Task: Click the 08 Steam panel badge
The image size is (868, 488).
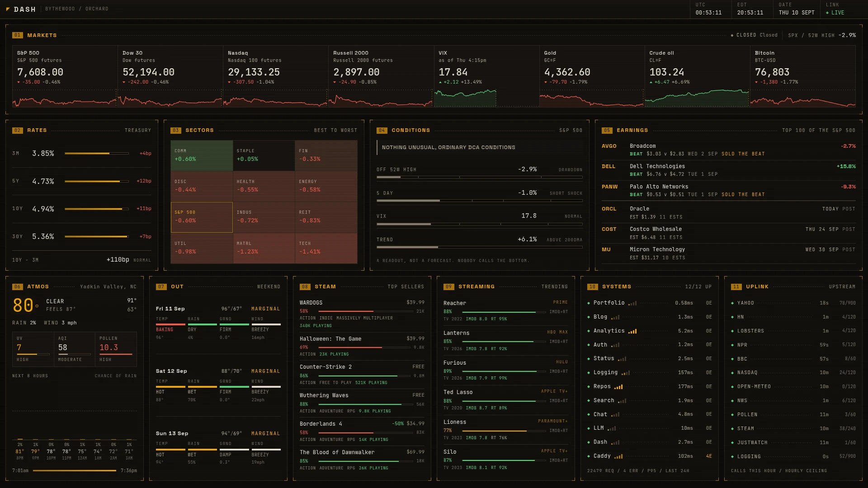Action: pos(305,286)
